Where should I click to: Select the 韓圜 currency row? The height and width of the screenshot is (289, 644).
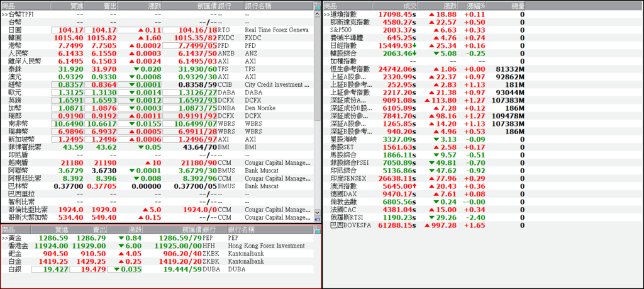pos(157,38)
